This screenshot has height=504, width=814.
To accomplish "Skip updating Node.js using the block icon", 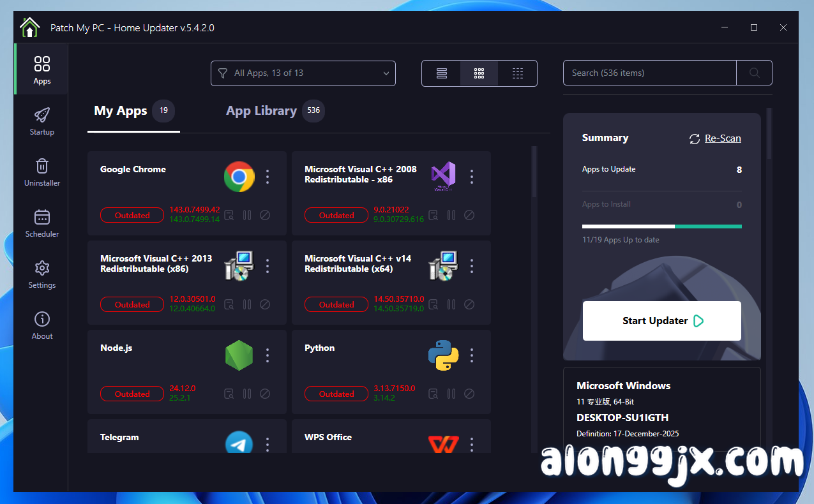I will [265, 394].
